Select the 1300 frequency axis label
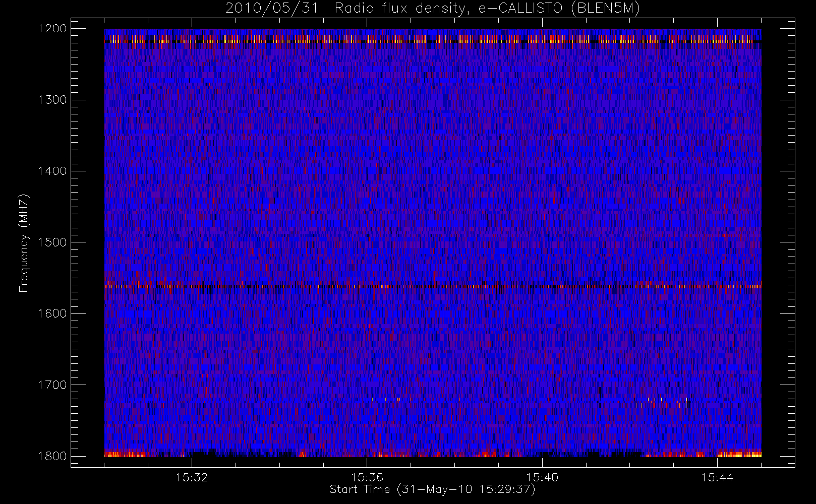This screenshot has height=504, width=816. (52, 100)
